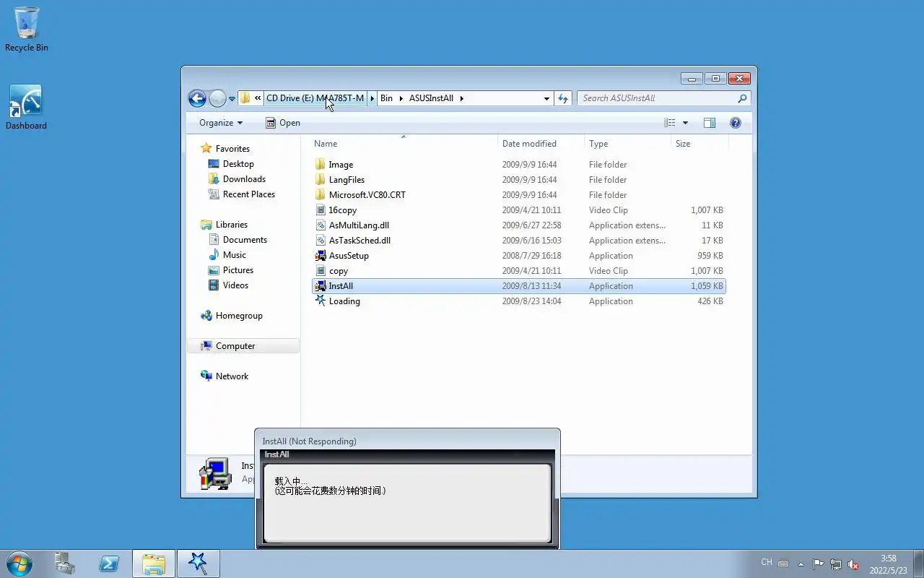Click the InstAll (Not Responding) title bar
The width and height of the screenshot is (924, 578).
[x=407, y=441]
